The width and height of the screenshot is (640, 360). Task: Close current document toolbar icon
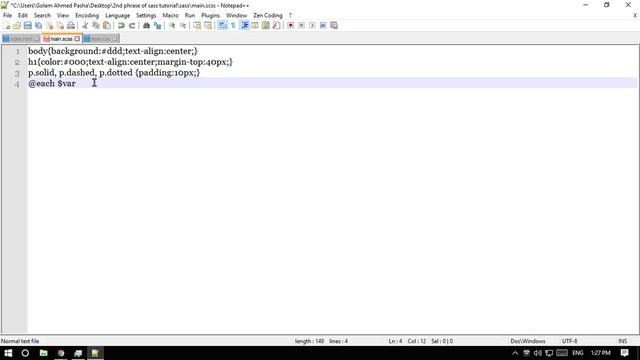click(x=49, y=25)
